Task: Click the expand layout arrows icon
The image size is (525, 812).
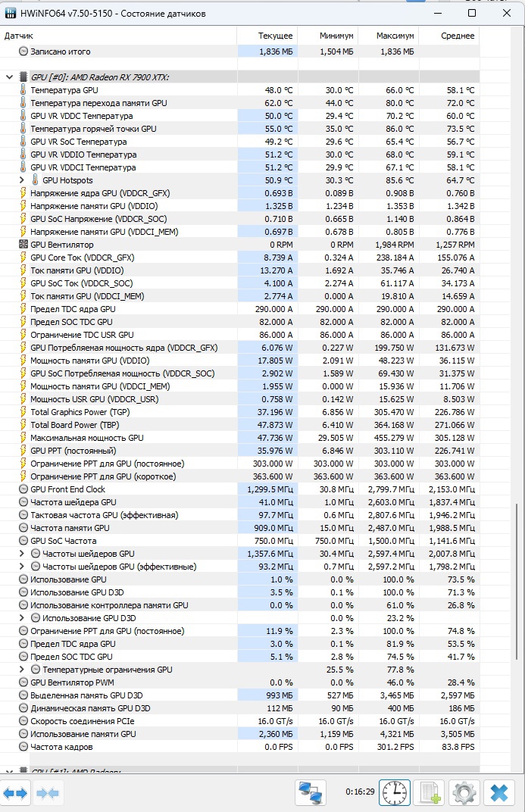Action: pos(15,793)
